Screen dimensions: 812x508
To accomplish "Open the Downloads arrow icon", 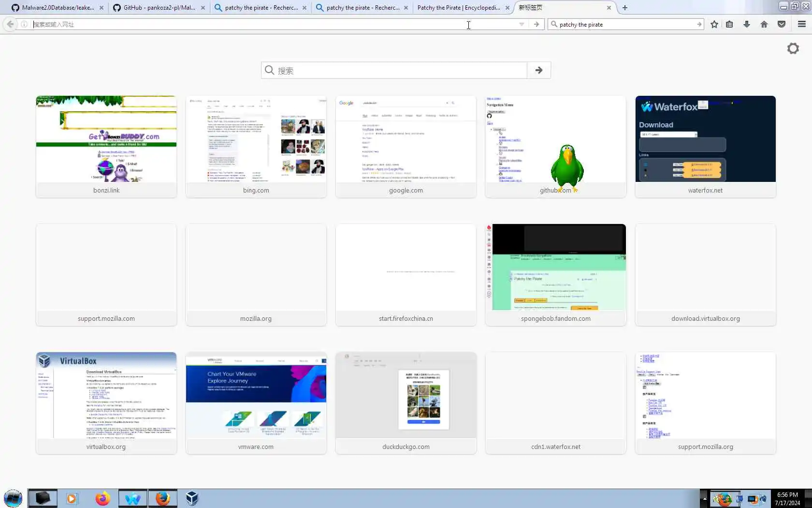I will 747,24.
